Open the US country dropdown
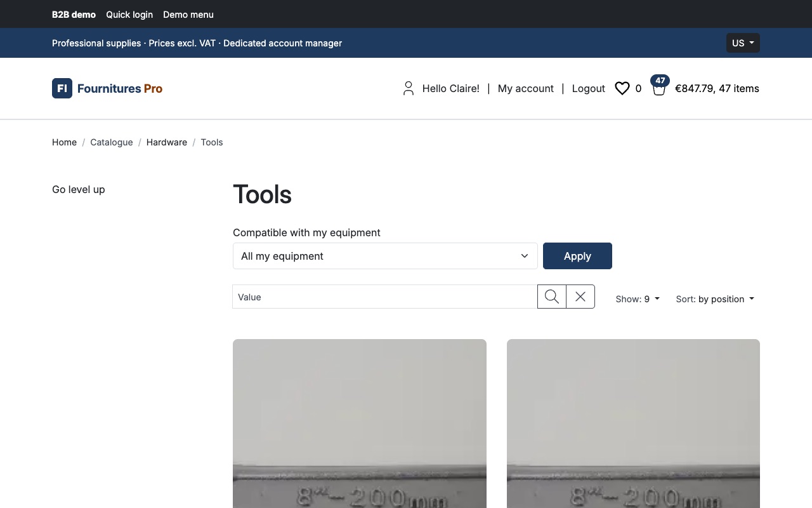Screen dimensions: 812x508 tap(743, 43)
